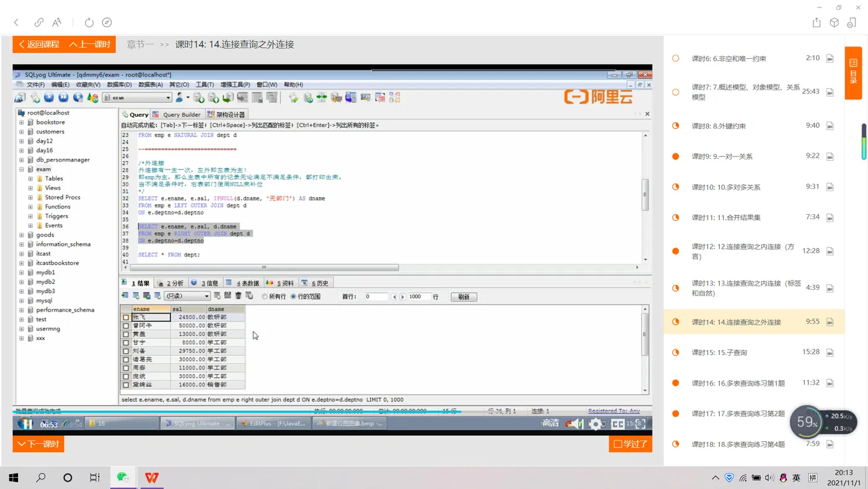The height and width of the screenshot is (489, 868).
Task: Go to previous lesson 上一课时
Action: pos(90,44)
